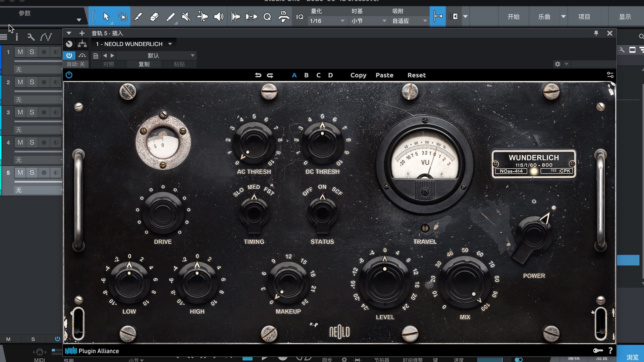Open the snap 自适应 dropdown
The image size is (644, 362).
point(410,21)
